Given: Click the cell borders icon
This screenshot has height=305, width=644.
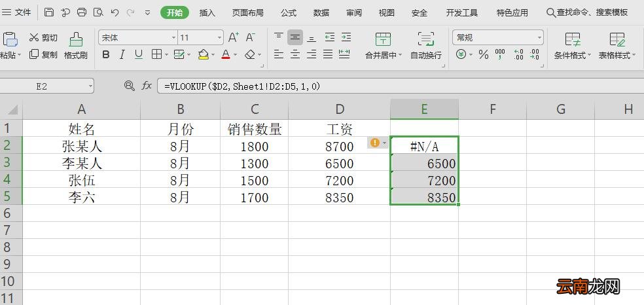Looking at the screenshot, I should click(x=156, y=54).
